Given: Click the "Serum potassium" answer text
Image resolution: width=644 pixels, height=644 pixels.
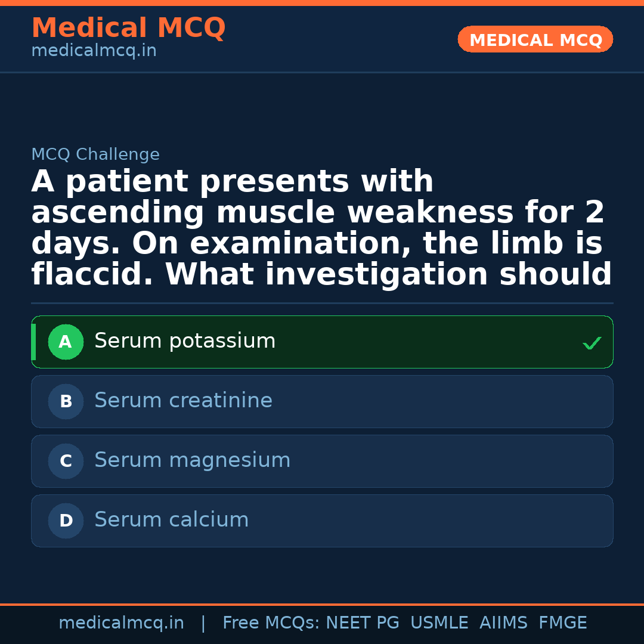Looking at the screenshot, I should click(185, 341).
